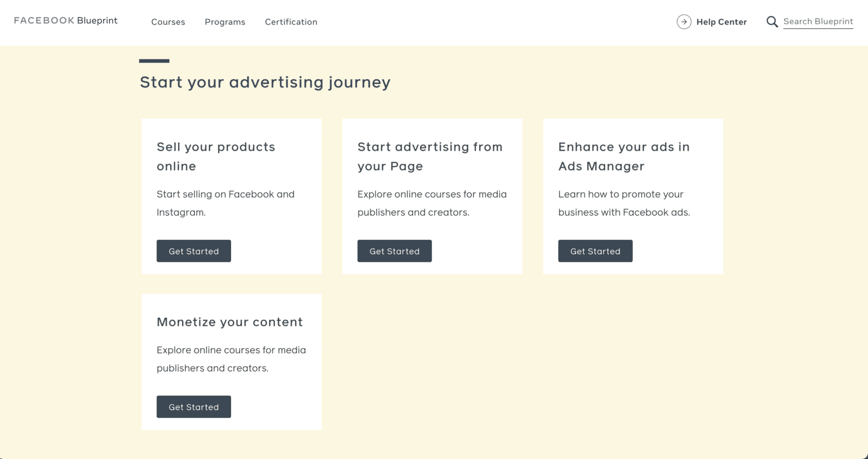Image resolution: width=868 pixels, height=459 pixels.
Task: Click the Start your advertising journey heading
Action: 265,82
